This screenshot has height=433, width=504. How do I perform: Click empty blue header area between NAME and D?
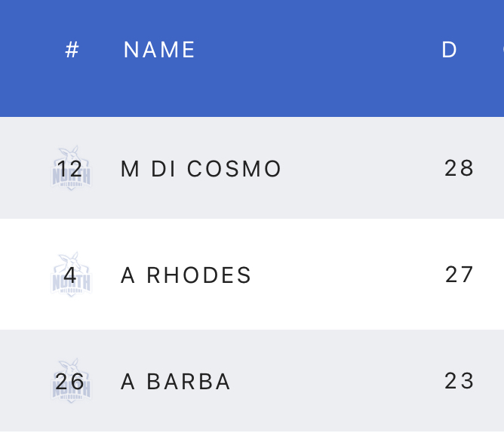click(x=317, y=50)
